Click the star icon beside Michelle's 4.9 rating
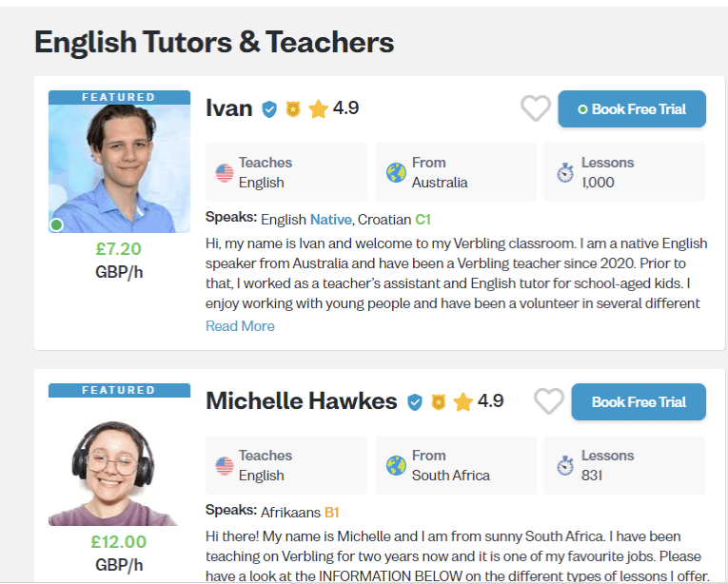728x584 pixels. pos(463,402)
